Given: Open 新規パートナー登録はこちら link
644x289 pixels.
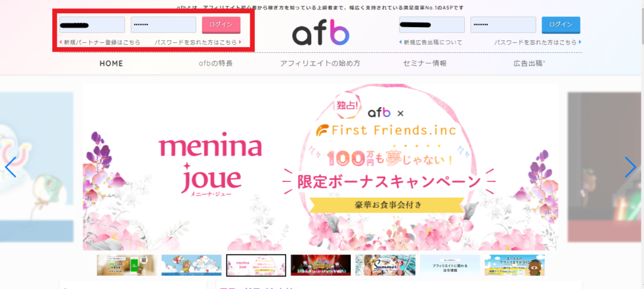Looking at the screenshot, I should click(x=102, y=42).
